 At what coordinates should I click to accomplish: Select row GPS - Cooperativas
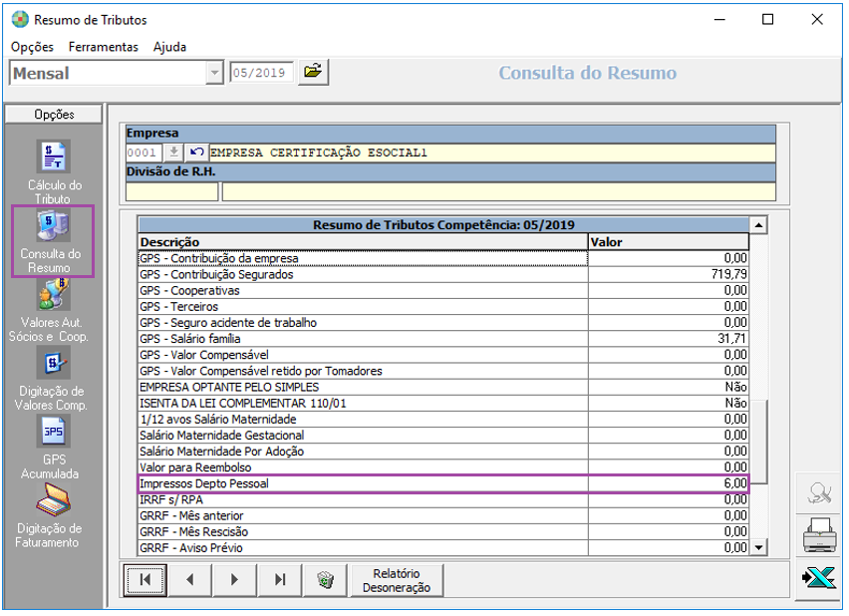(443, 290)
